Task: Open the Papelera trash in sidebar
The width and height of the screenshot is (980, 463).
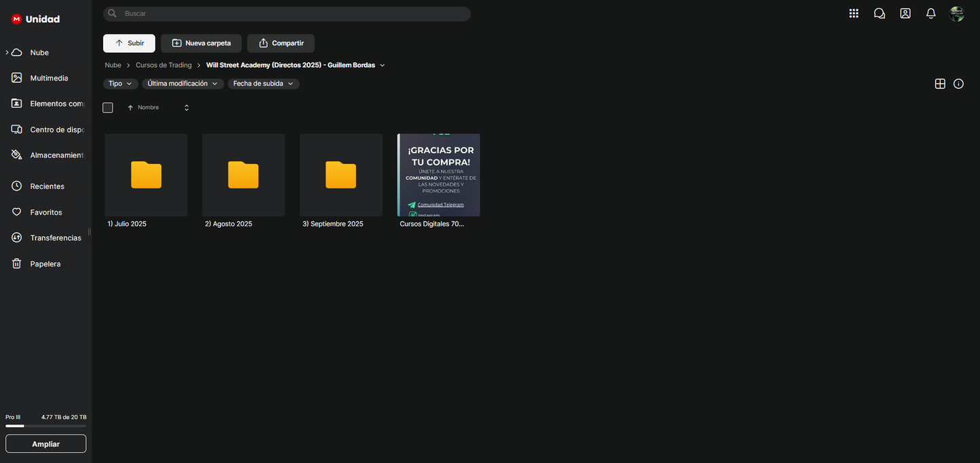Action: point(45,264)
